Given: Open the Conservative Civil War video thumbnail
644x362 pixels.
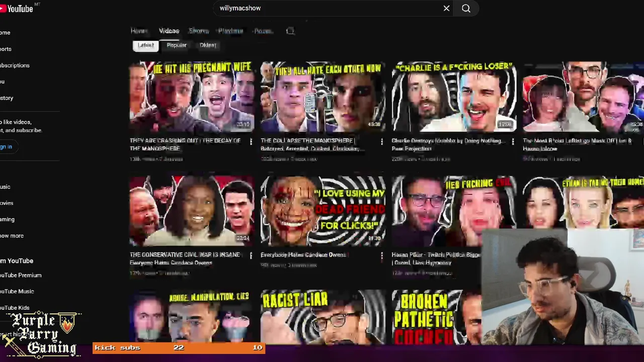Looking at the screenshot, I should (192, 211).
